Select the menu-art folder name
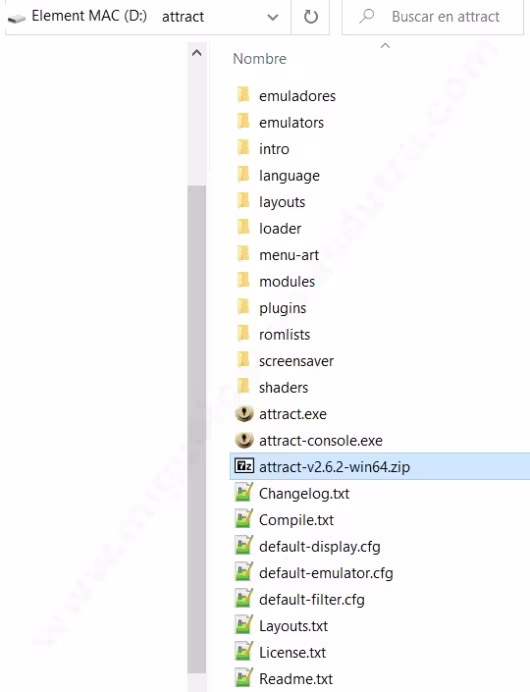Viewport: 530px width, 692px height. [289, 255]
